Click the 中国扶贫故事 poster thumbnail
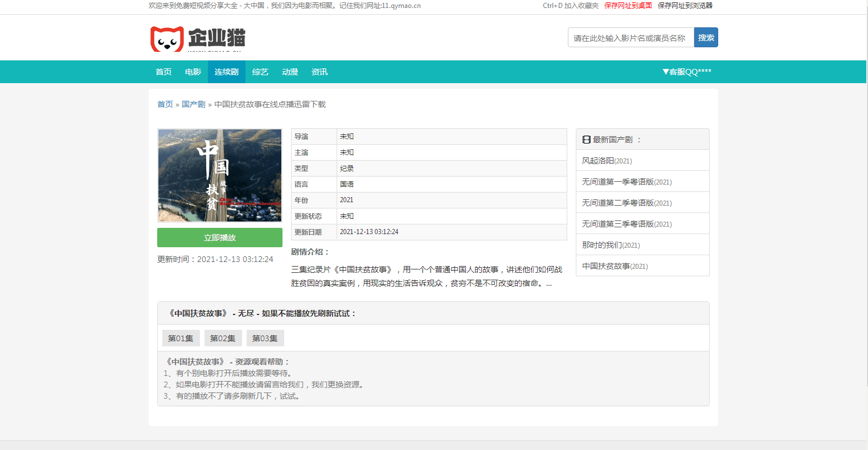The height and width of the screenshot is (450, 868). pyautogui.click(x=220, y=175)
